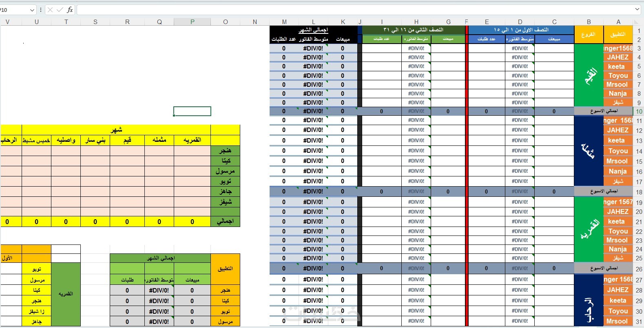Click the black اجمالي الشهر header

click(x=313, y=30)
